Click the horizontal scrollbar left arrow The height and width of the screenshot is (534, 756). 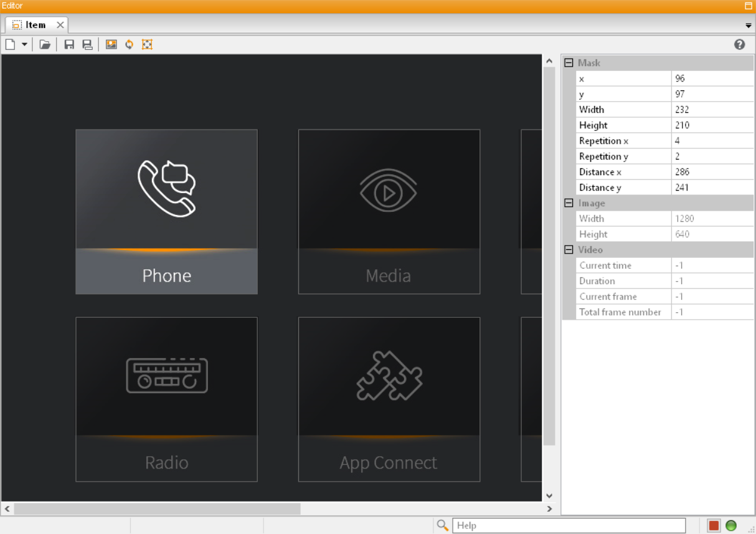pos(7,509)
